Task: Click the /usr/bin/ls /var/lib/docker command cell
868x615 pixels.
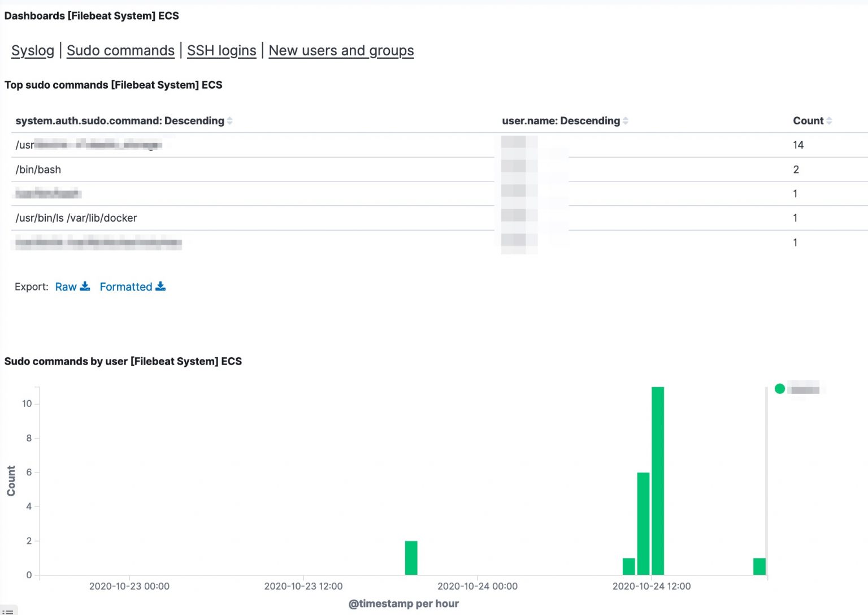Action: pyautogui.click(x=75, y=218)
